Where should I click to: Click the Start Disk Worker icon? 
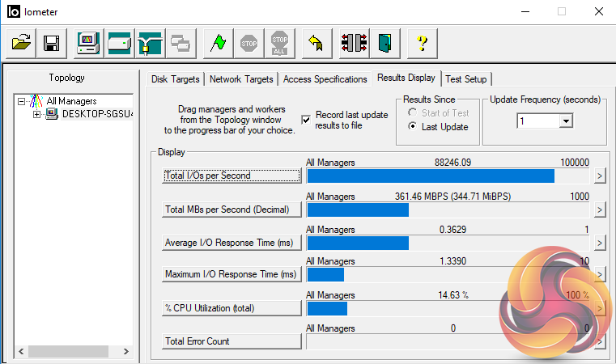point(119,43)
